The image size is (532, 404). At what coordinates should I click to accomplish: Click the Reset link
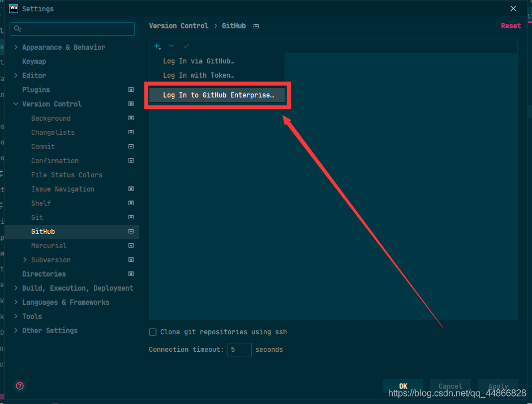click(x=510, y=25)
